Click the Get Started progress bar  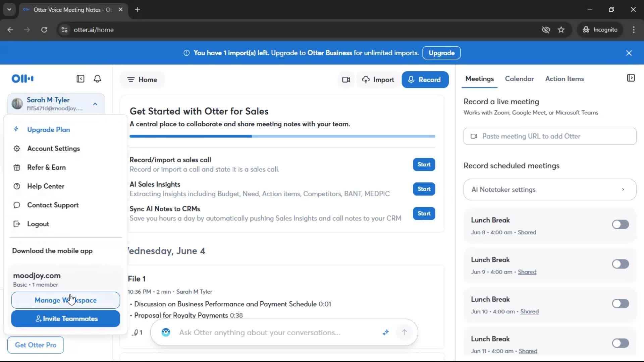pyautogui.click(x=282, y=136)
